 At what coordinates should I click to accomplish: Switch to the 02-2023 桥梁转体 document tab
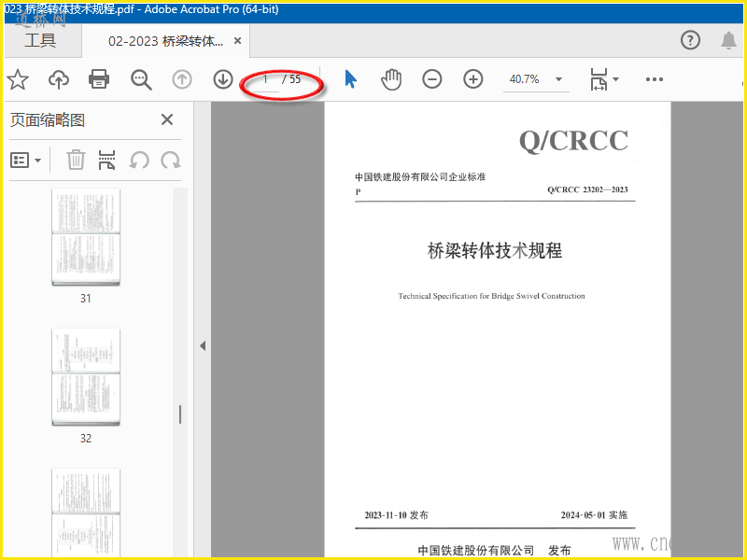pyautogui.click(x=165, y=41)
